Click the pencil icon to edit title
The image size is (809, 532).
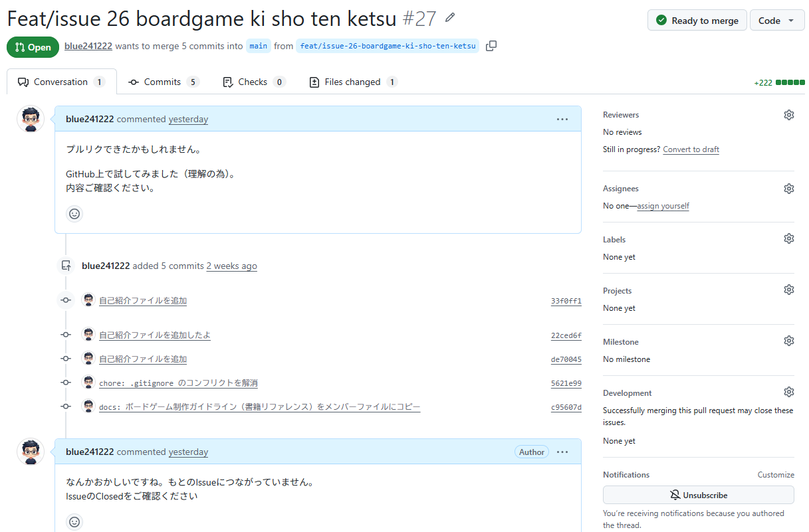(x=451, y=17)
